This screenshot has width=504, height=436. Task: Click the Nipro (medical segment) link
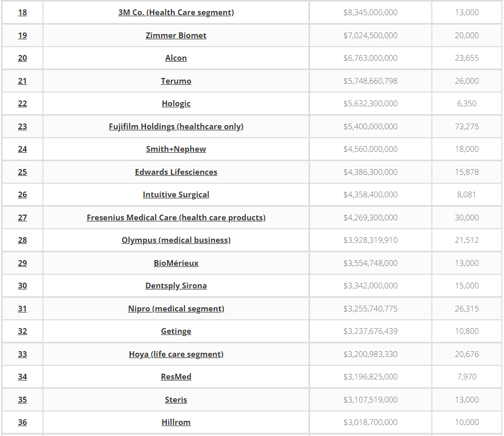point(176,309)
